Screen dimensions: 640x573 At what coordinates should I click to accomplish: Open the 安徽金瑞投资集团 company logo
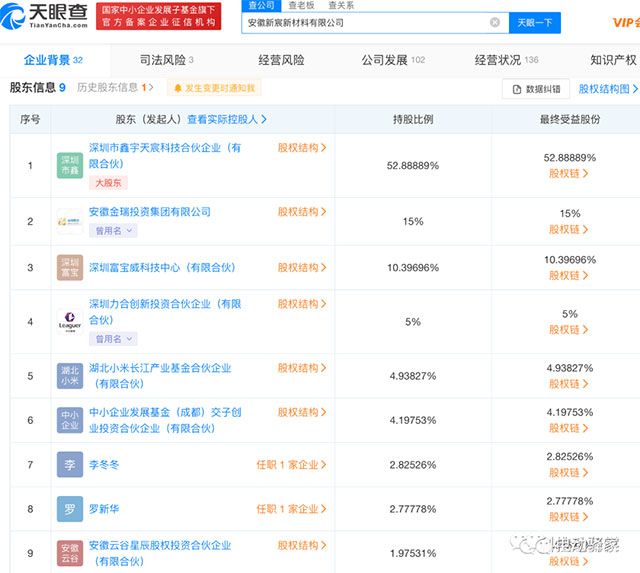pyautogui.click(x=70, y=222)
